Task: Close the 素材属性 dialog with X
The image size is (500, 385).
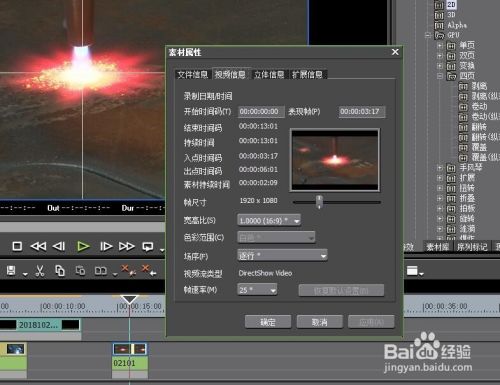Action: (395, 52)
